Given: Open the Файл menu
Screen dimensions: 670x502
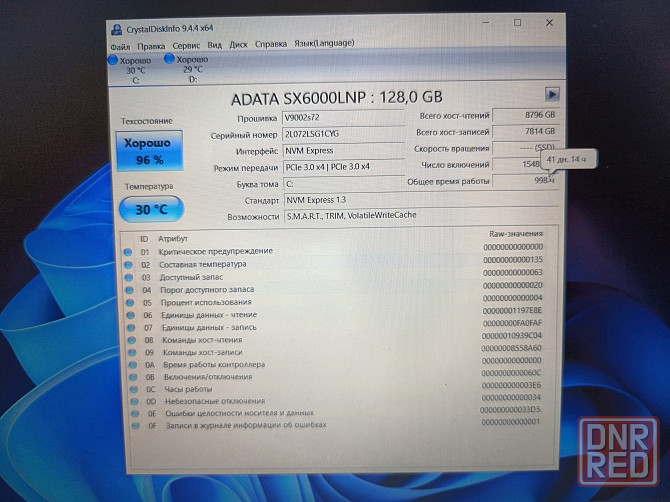Looking at the screenshot, I should pyautogui.click(x=120, y=47).
